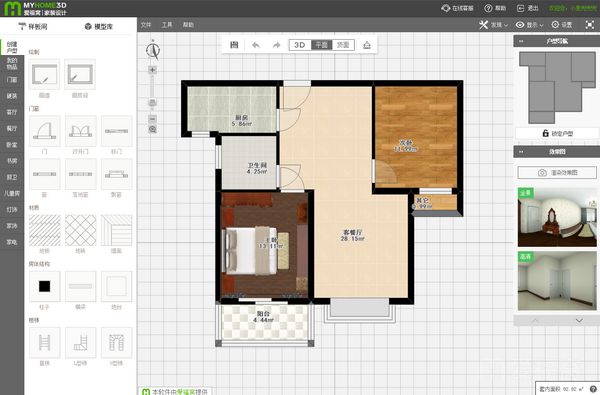This screenshot has height=395, width=600.
Task: Pick the single door (门) element
Action: pos(44,131)
